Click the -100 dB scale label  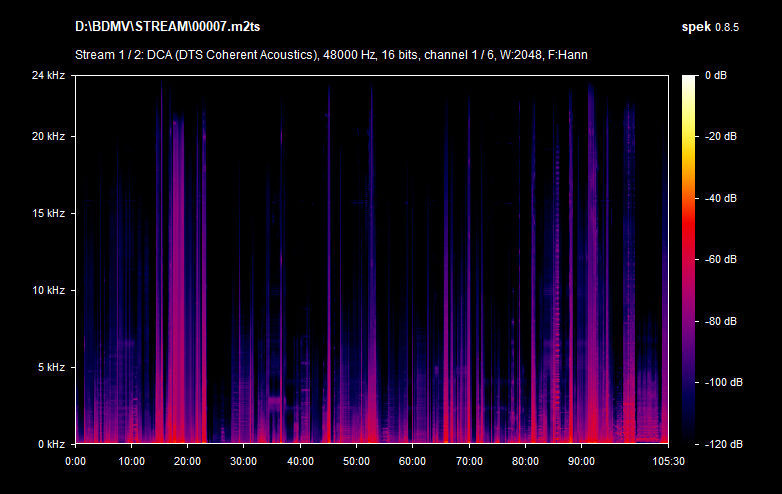click(724, 382)
